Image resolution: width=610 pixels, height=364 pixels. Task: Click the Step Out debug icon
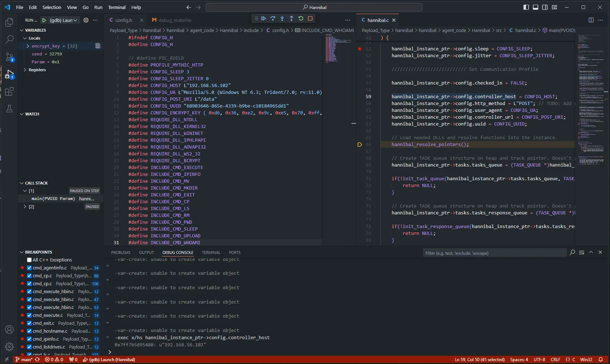[291, 18]
